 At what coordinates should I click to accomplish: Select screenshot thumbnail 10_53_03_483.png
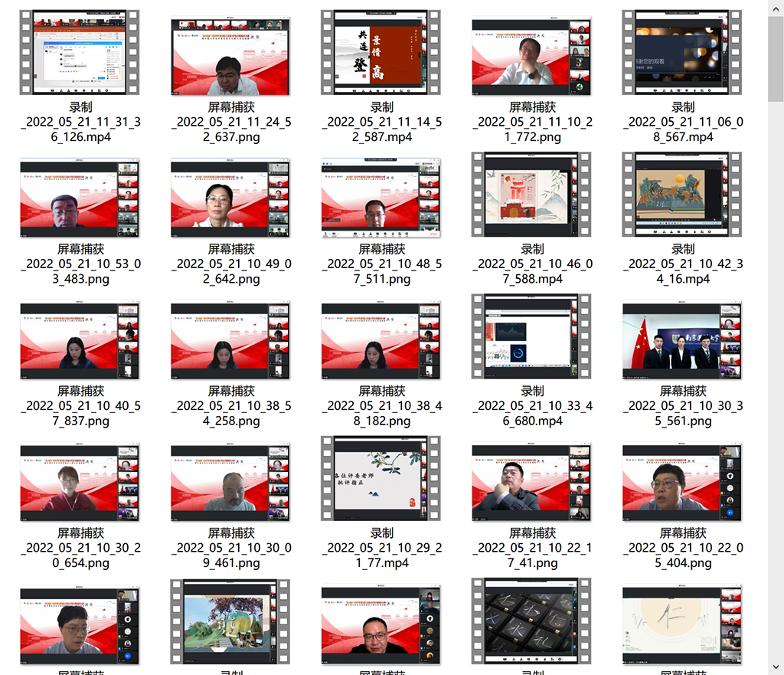pos(80,195)
